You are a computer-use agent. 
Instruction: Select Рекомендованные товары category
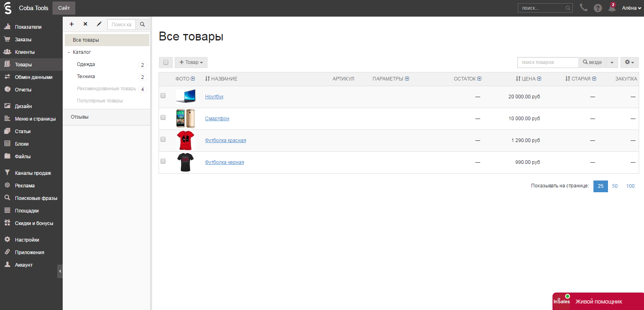107,89
